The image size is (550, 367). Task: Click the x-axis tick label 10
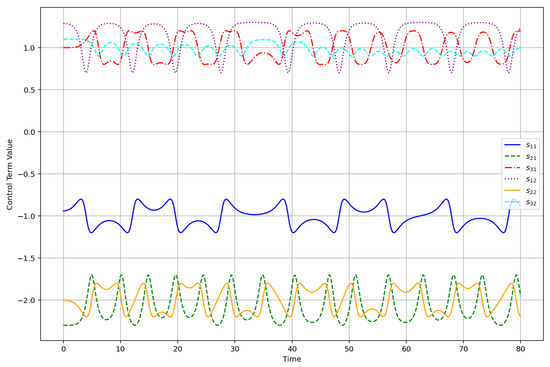pyautogui.click(x=120, y=349)
